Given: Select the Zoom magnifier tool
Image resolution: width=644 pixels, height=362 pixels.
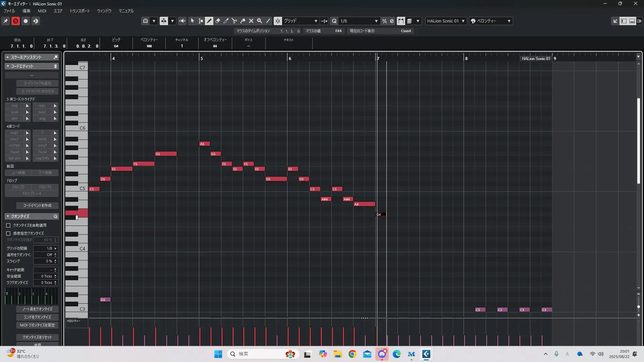Looking at the screenshot, I should pos(260,21).
